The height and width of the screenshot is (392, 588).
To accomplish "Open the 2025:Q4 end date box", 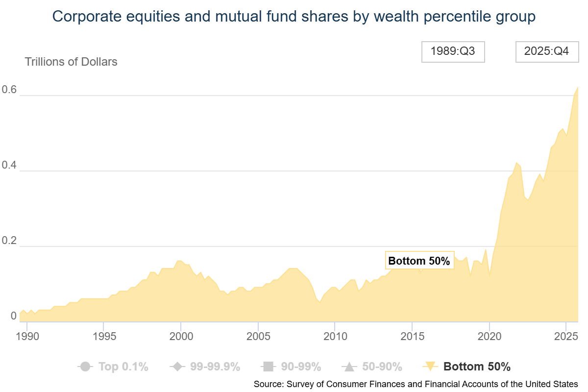I will (546, 51).
